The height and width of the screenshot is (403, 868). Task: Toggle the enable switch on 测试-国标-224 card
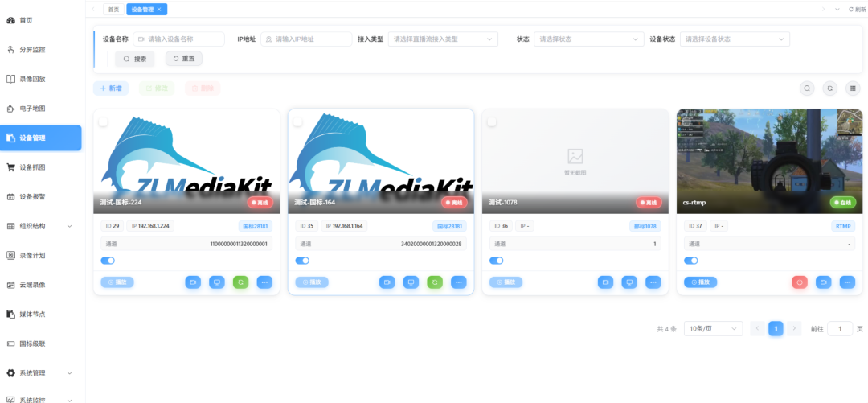click(x=108, y=261)
